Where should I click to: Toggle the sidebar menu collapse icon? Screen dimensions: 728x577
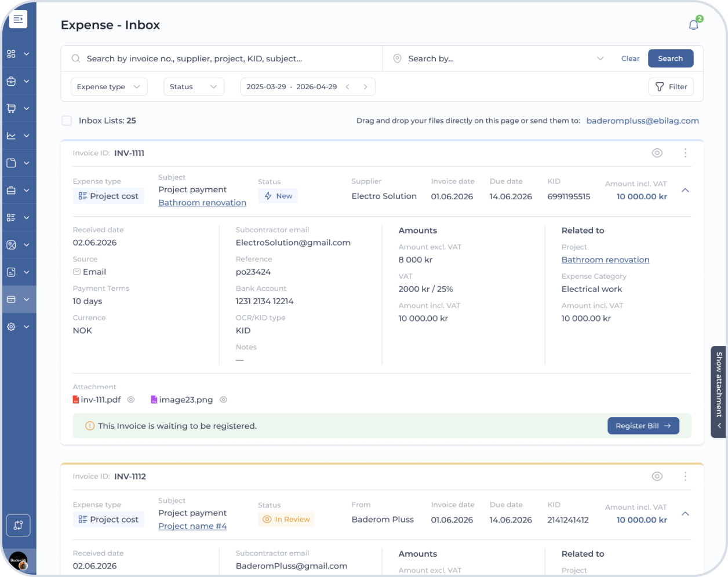pos(19,19)
